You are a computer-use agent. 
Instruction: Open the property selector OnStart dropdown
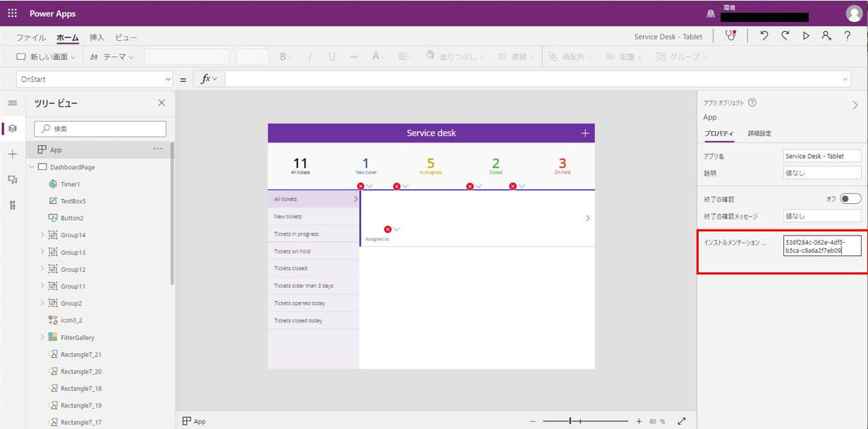[x=95, y=79]
